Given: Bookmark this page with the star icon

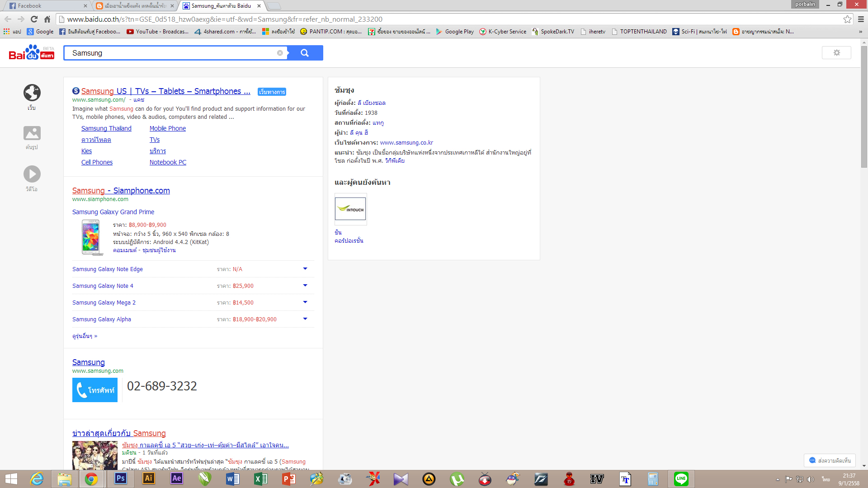Looking at the screenshot, I should (x=847, y=19).
